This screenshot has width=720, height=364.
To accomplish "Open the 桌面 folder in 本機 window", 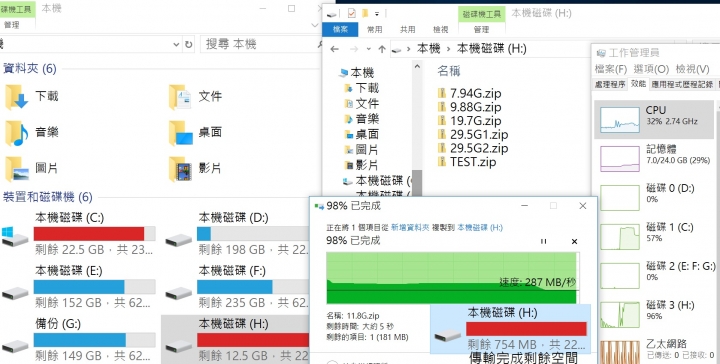I will [x=196, y=133].
